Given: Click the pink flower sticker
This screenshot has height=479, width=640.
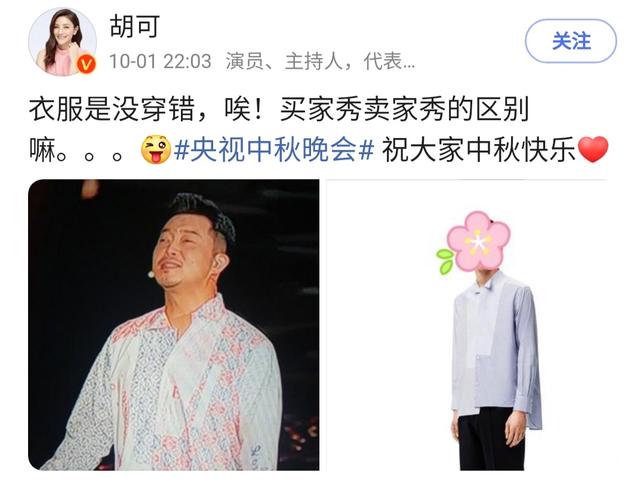Looking at the screenshot, I should point(479,242).
